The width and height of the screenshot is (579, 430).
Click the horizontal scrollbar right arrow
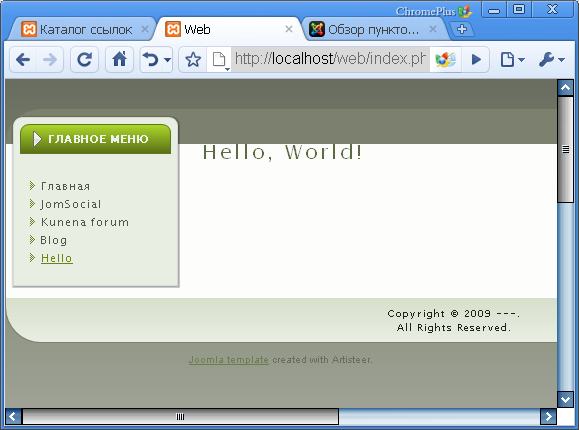click(x=548, y=416)
